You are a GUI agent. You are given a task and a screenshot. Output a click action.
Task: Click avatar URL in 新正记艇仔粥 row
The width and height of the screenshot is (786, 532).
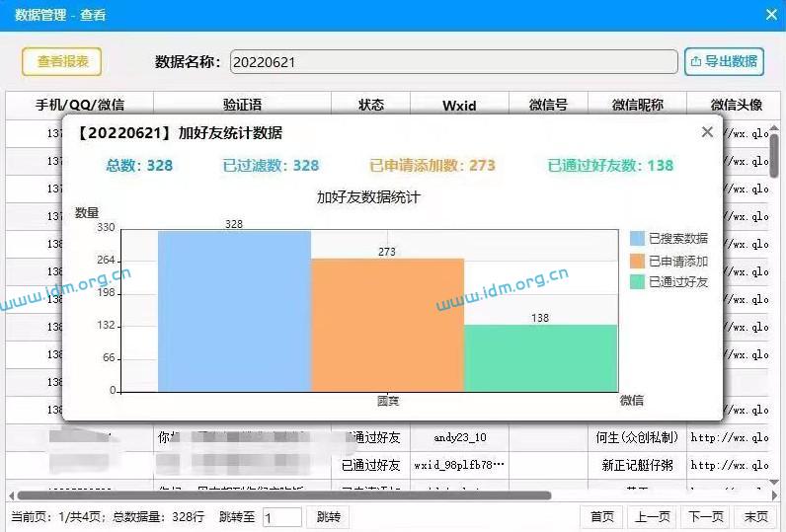(x=730, y=465)
